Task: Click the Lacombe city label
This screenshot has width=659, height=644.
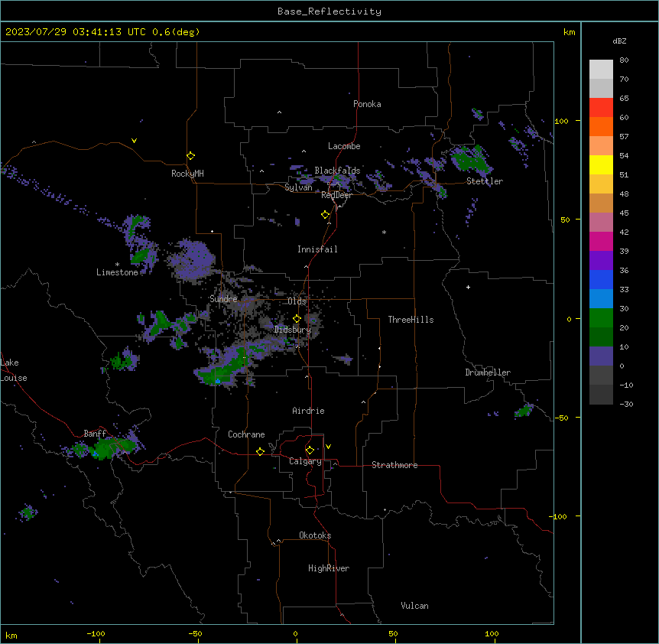Action: point(344,146)
